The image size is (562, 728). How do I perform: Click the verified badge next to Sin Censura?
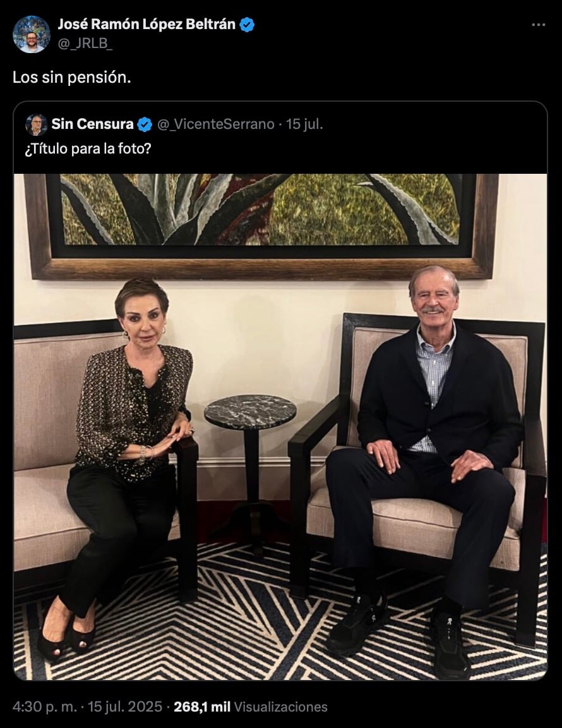(x=145, y=124)
